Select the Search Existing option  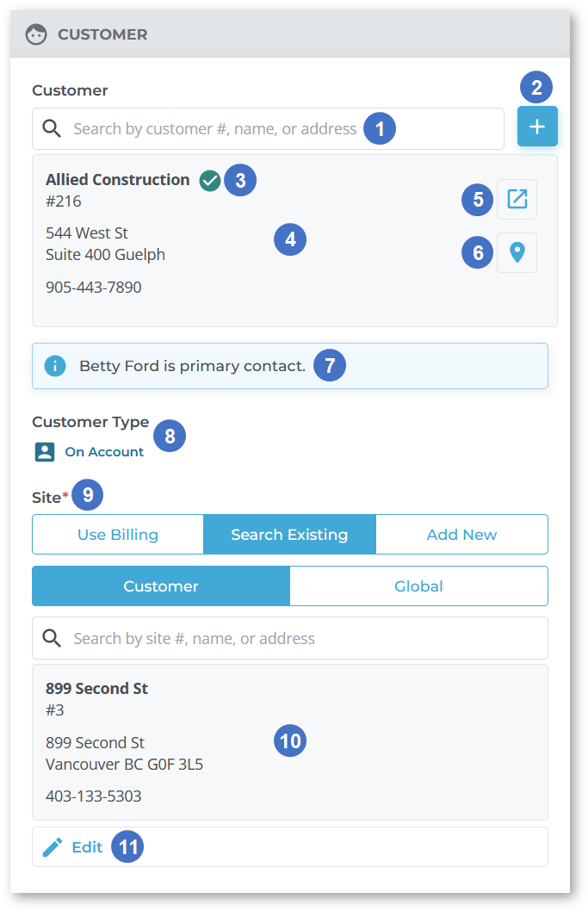tap(289, 535)
